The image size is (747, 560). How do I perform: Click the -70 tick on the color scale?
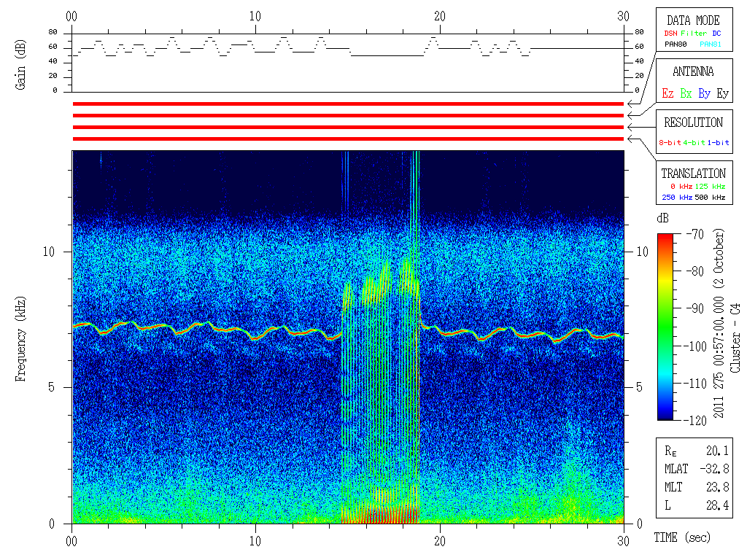pyautogui.click(x=695, y=234)
